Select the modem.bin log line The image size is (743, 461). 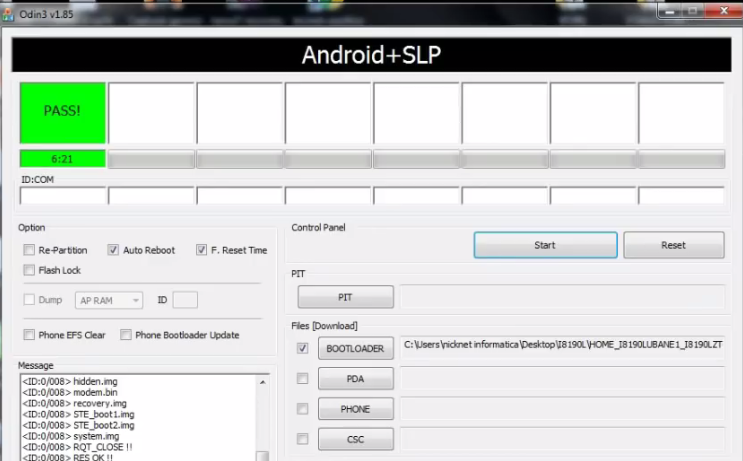70,392
